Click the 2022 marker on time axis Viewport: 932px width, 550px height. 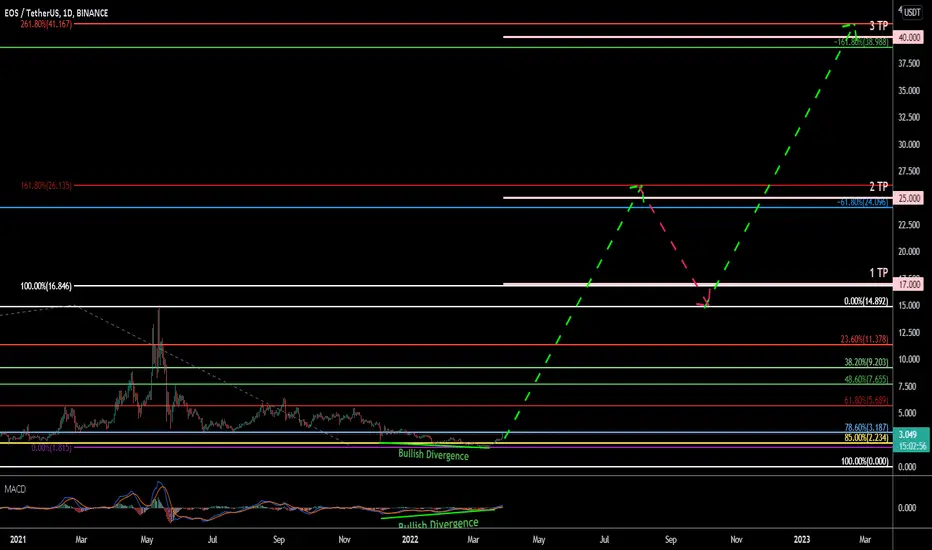coord(410,539)
